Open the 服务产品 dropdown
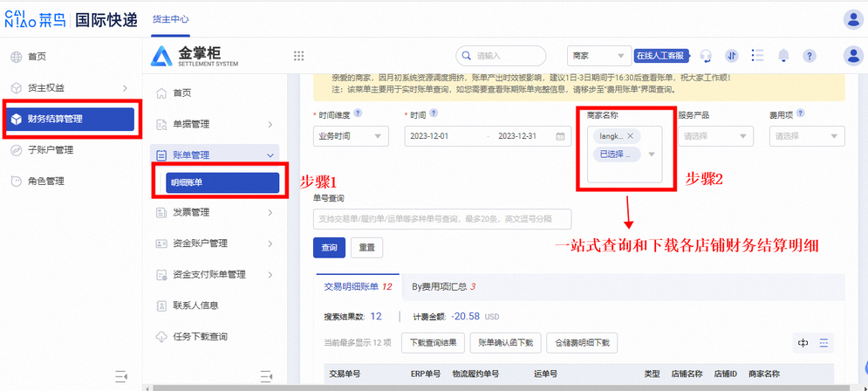Screen dimensions: 868x391 715,136
